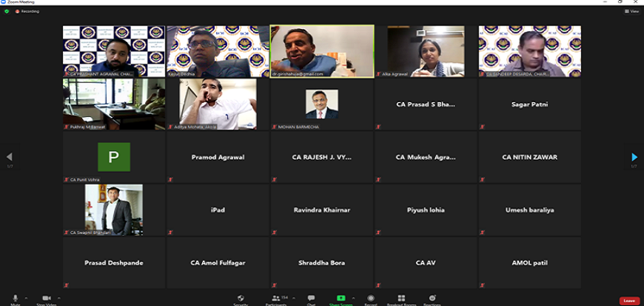
Task: Select Alka Agrawal's video tile
Action: click(x=426, y=51)
